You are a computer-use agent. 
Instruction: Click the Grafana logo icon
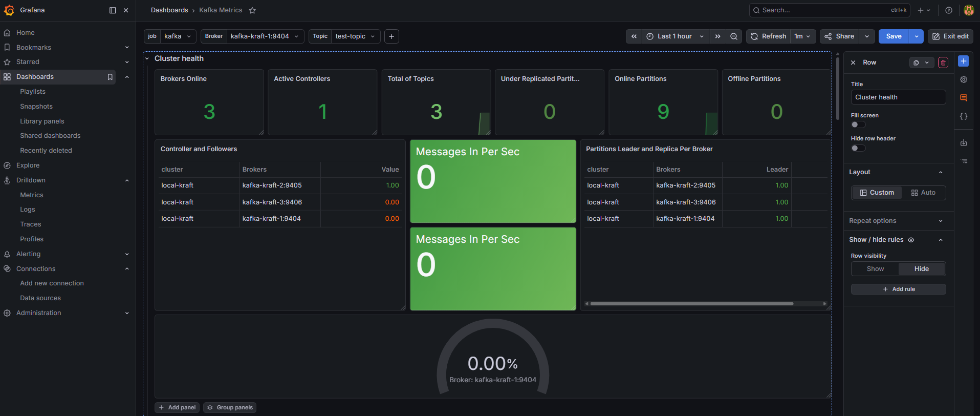point(9,10)
